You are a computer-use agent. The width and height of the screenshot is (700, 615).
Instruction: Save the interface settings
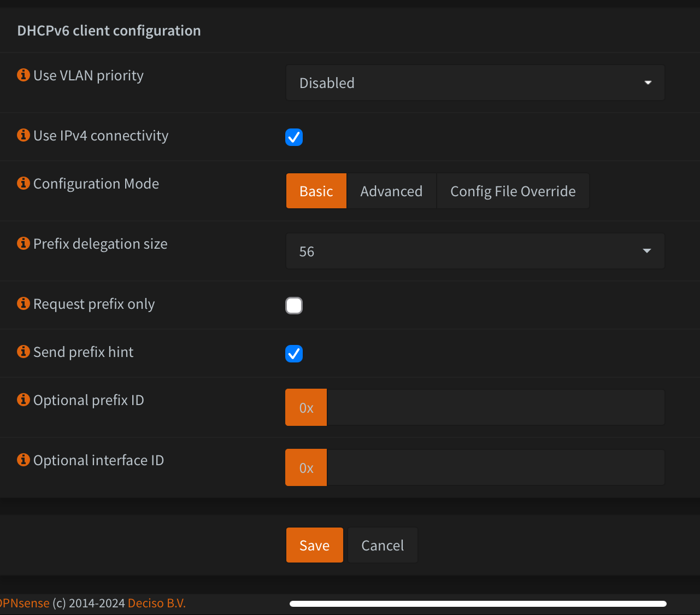[315, 545]
